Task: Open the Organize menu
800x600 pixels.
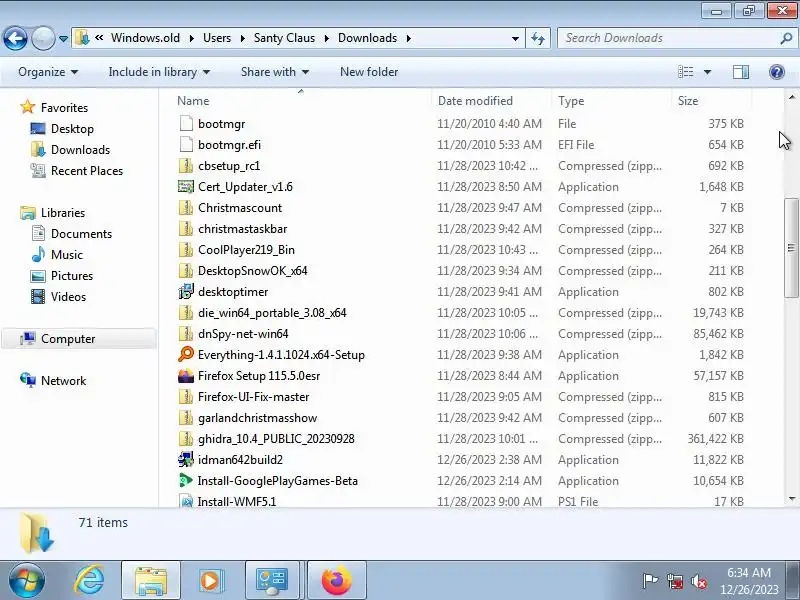Action: [48, 72]
